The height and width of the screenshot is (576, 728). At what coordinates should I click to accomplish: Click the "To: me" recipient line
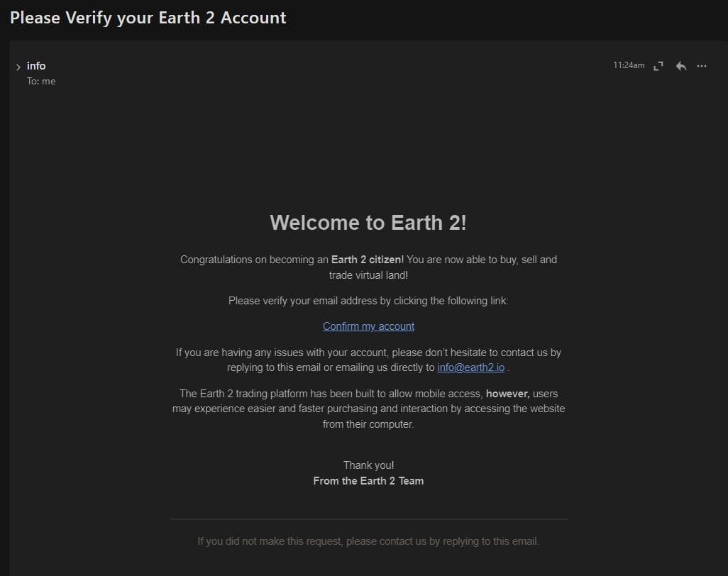click(x=41, y=81)
